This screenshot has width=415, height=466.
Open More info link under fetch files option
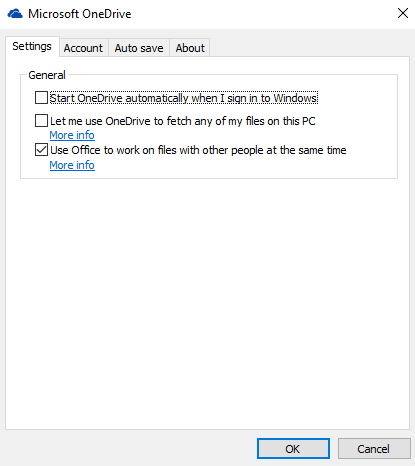(x=72, y=135)
